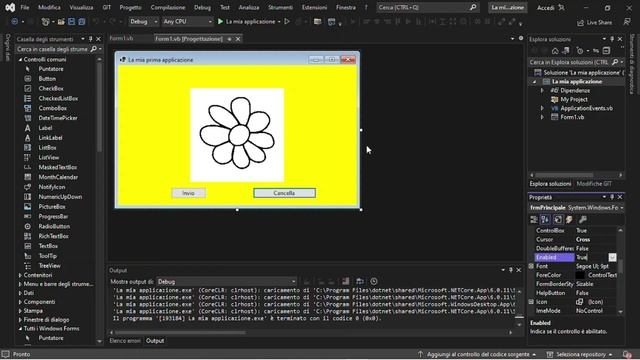Click the search icon in Cerca box

point(473,7)
